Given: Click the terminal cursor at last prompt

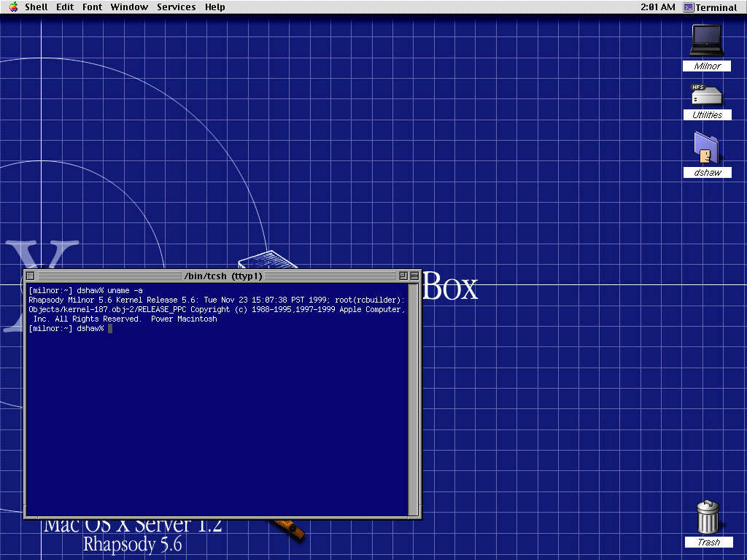Looking at the screenshot, I should (x=110, y=329).
